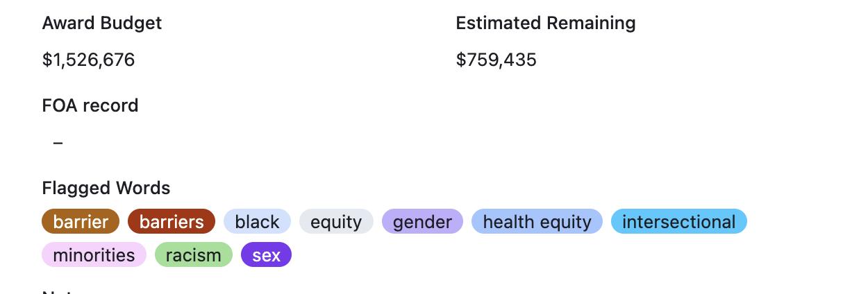The height and width of the screenshot is (294, 868).
Task: Click the green "racism" tag
Action: [193, 255]
